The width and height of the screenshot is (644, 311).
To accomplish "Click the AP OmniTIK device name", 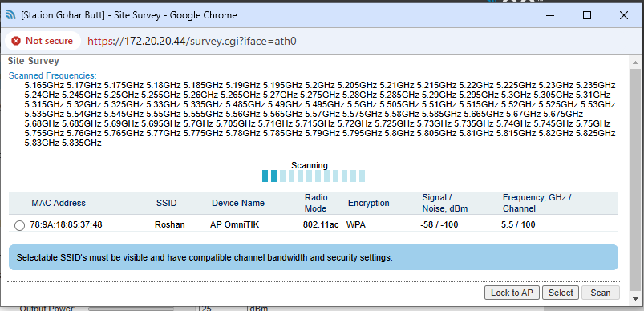I will [x=234, y=225].
